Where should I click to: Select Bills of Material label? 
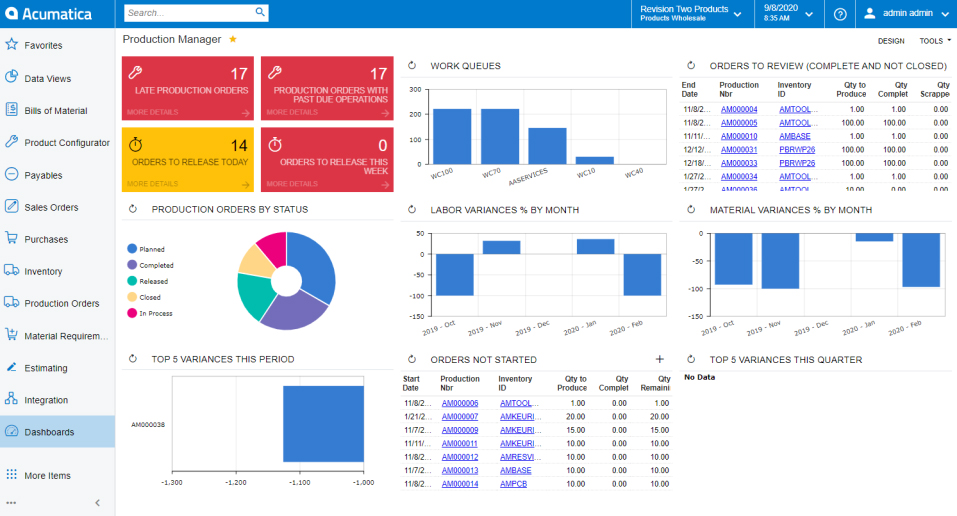[x=56, y=111]
